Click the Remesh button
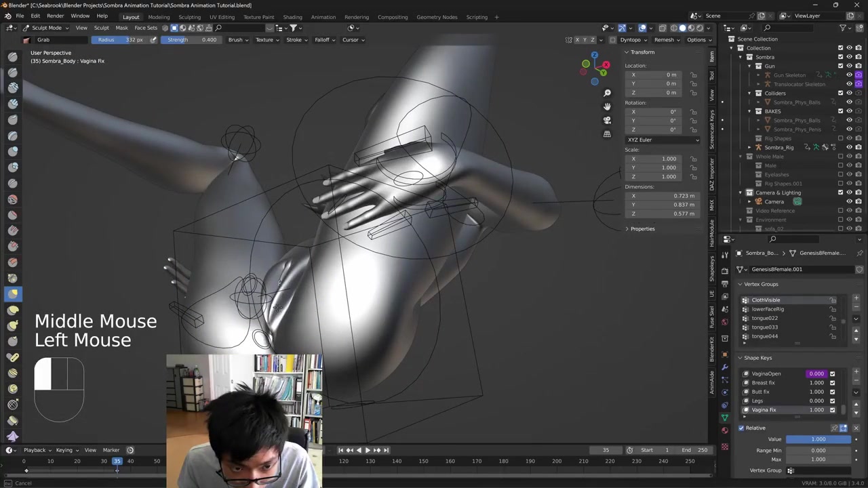Screen dimensions: 868x488 coord(665,40)
